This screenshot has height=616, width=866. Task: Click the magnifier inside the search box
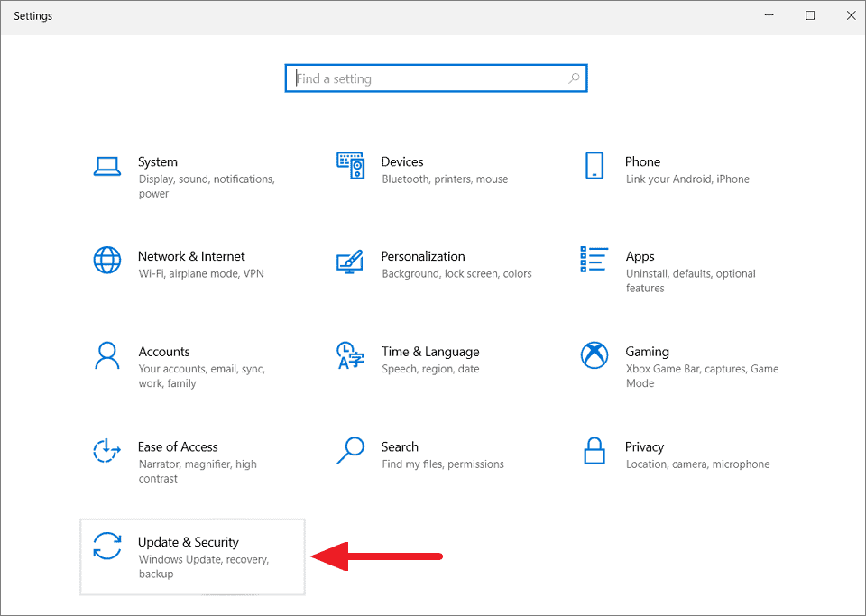point(575,78)
